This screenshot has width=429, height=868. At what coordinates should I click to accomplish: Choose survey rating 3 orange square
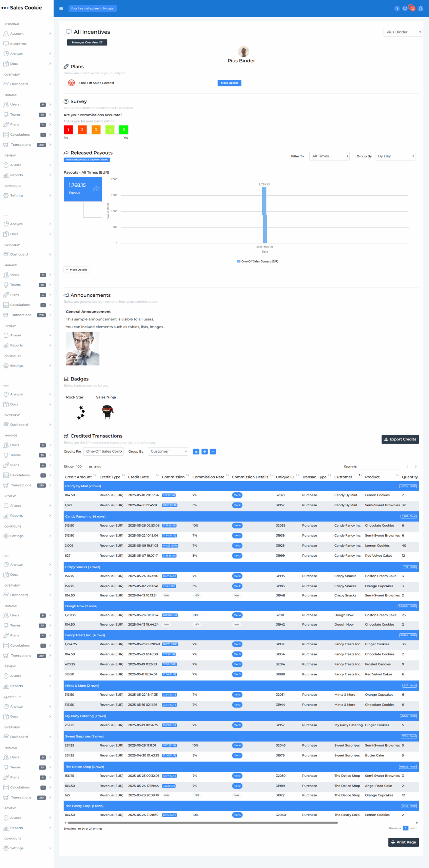tap(96, 130)
